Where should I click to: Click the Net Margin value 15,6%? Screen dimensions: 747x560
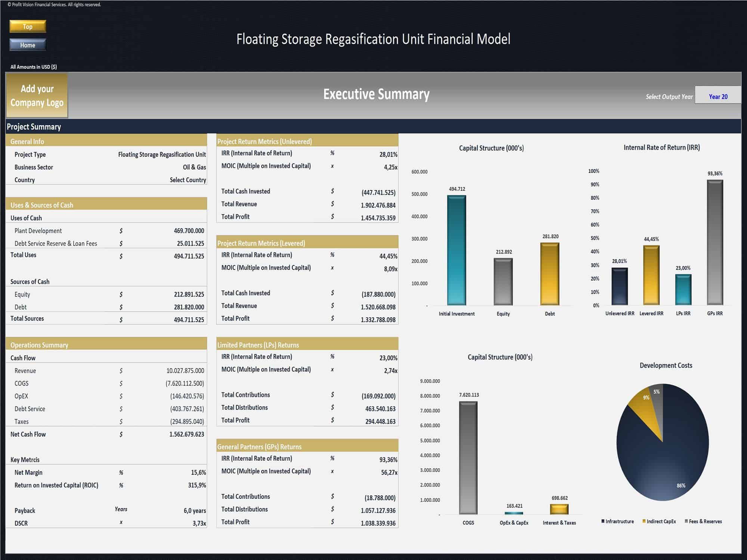coord(198,473)
